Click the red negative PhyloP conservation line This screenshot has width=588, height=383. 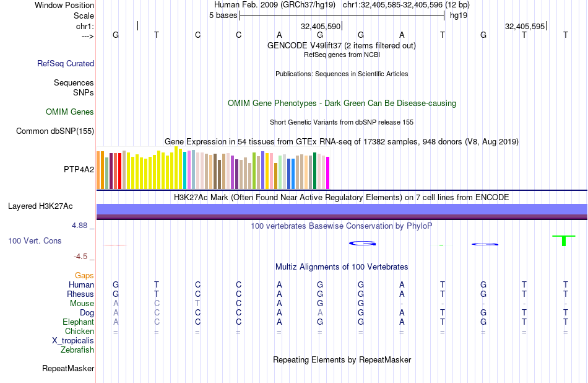click(x=115, y=245)
